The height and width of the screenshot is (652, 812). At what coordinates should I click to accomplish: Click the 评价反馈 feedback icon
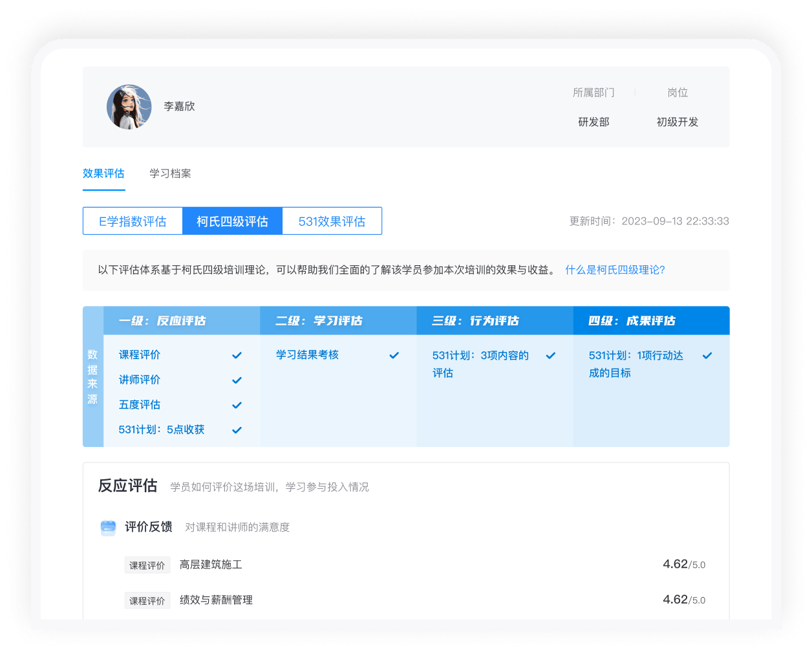tap(107, 527)
